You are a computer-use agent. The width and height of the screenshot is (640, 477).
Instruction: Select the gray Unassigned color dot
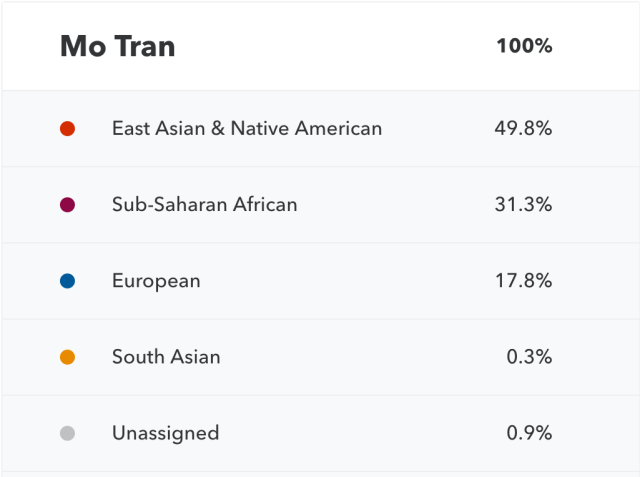[x=67, y=433]
